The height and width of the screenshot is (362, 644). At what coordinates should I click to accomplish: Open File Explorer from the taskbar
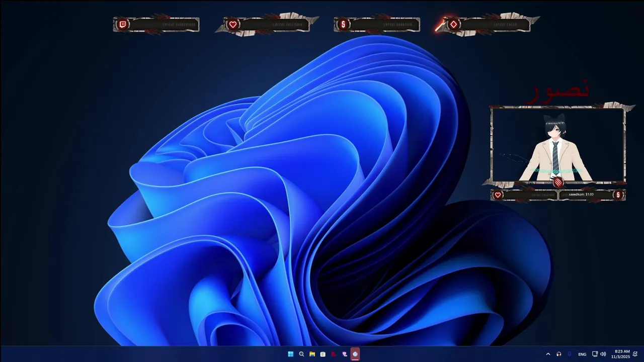pos(312,354)
